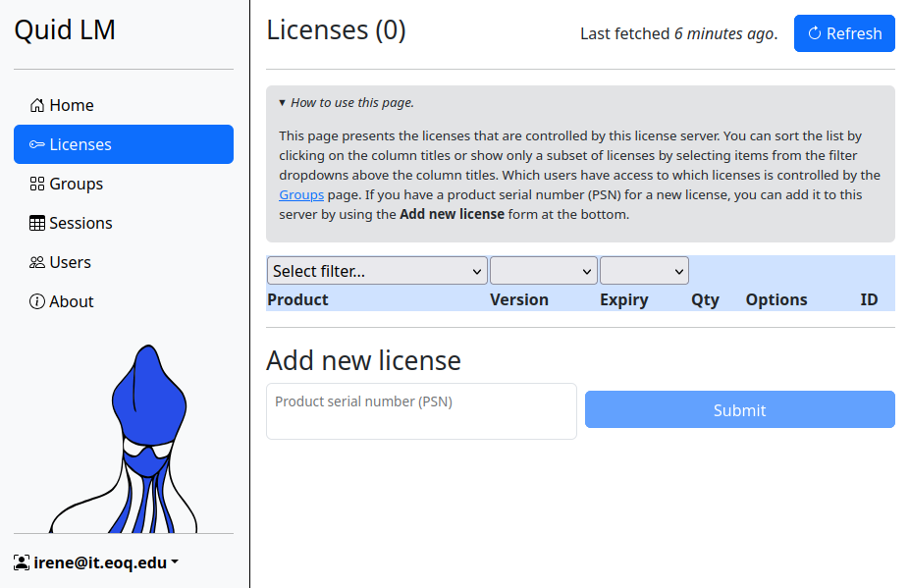Click the Home house icon
This screenshot has height=588, width=909.
pos(37,105)
